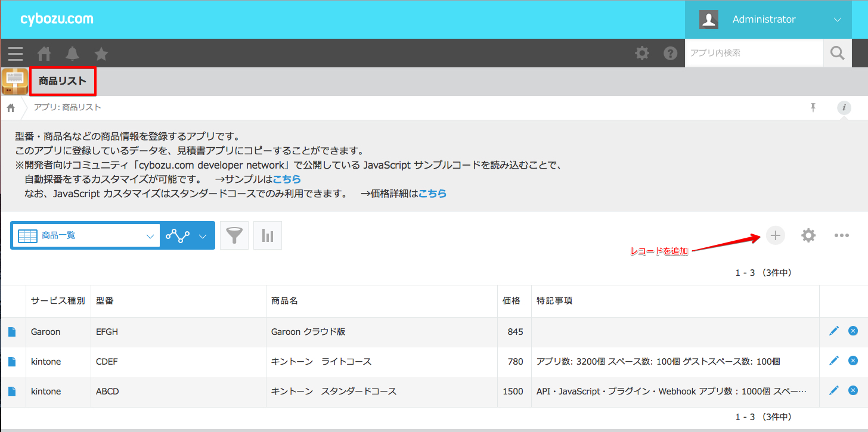This screenshot has height=432, width=868.
Task: Pin the app with the pushpin icon
Action: tap(813, 107)
